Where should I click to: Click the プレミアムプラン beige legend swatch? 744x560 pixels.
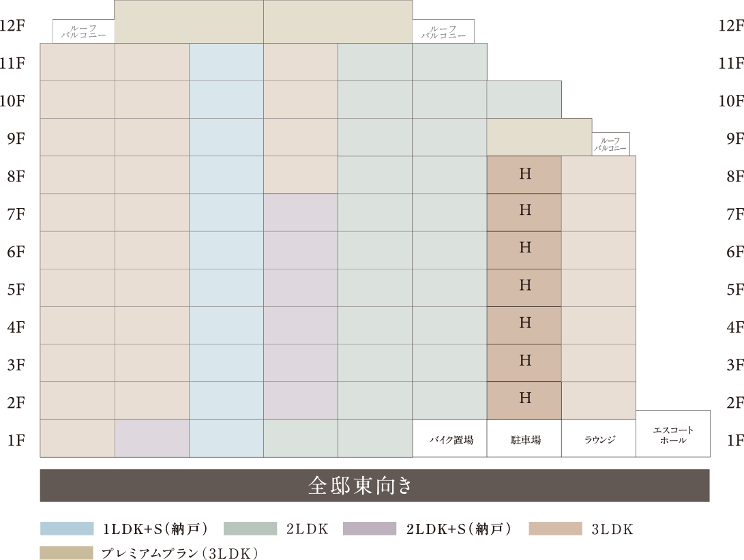67,553
